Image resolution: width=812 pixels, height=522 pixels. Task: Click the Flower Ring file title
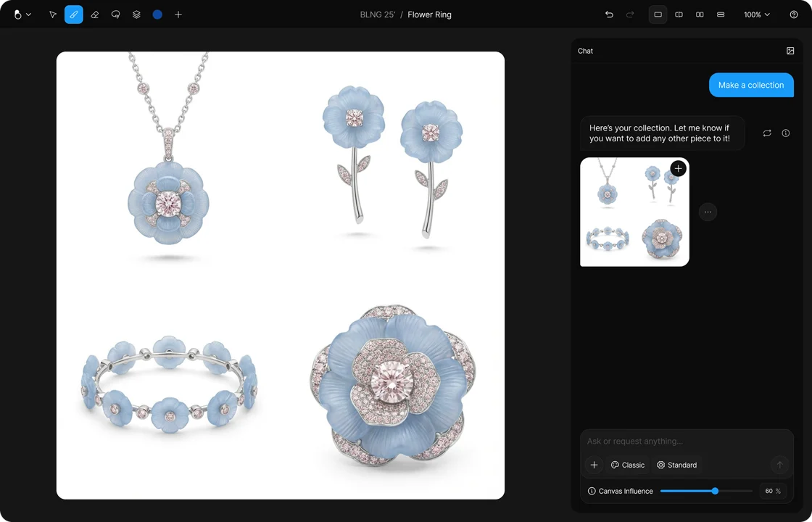point(429,14)
